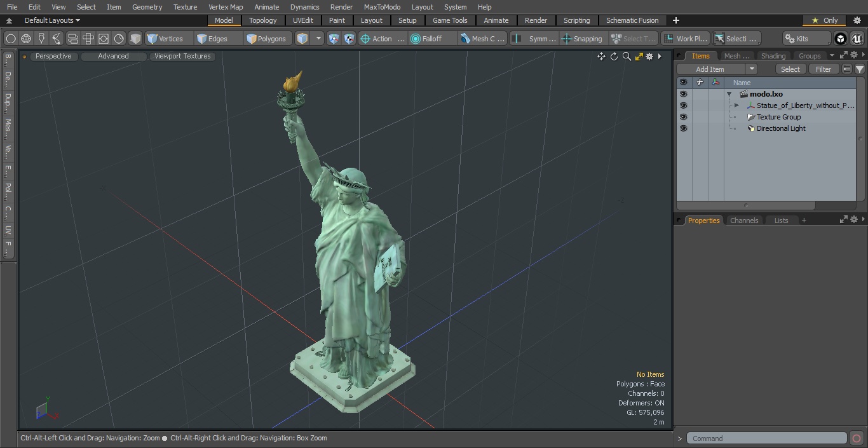
Task: Open the Unity cube kit icon
Action: pyautogui.click(x=841, y=39)
